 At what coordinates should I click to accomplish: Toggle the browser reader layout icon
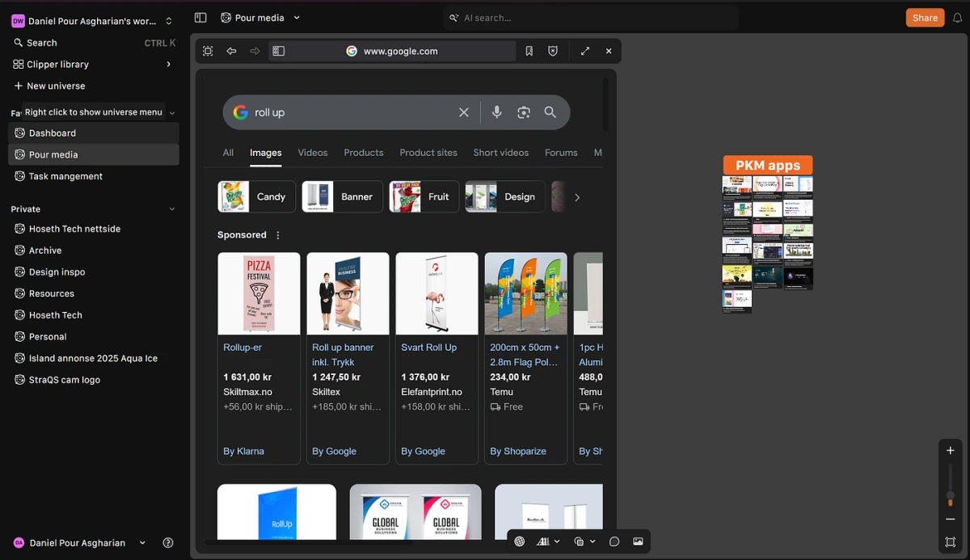(278, 51)
